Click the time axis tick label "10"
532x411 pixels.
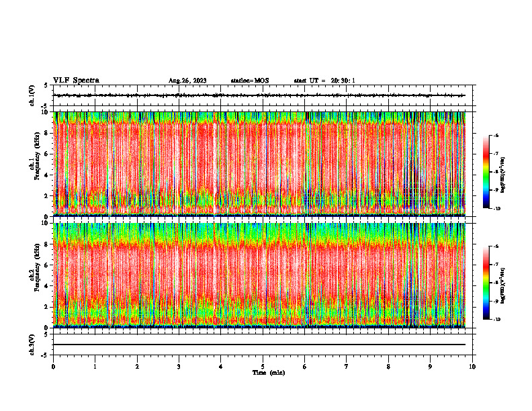click(x=472, y=367)
